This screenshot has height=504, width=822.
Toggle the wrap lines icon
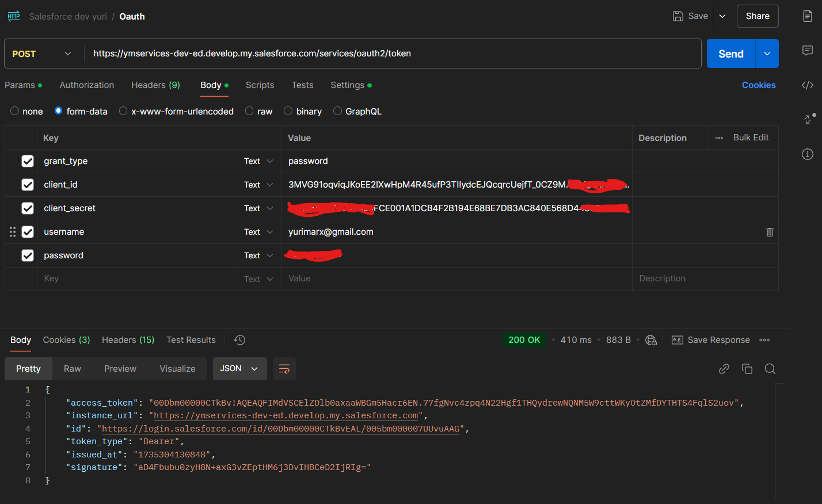pos(284,369)
